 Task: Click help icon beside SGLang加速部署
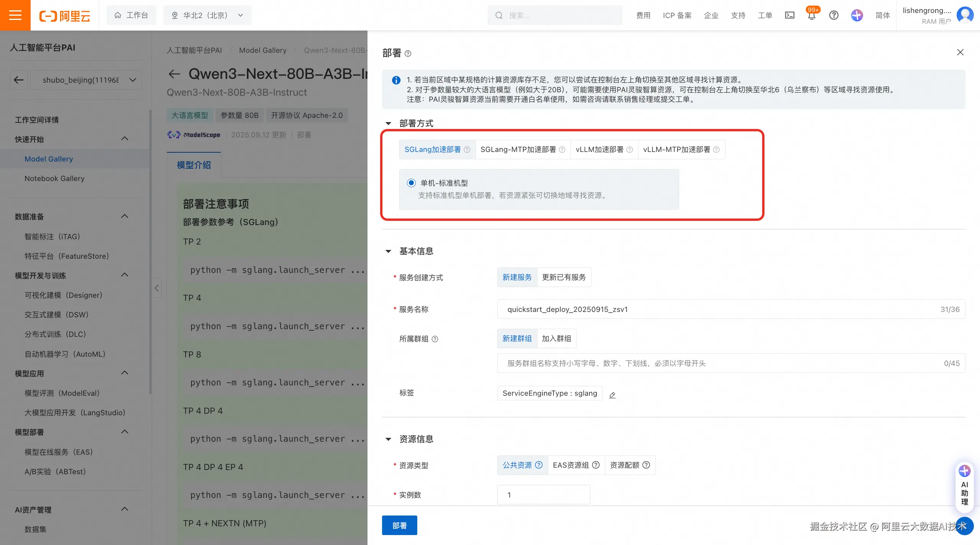click(x=467, y=150)
